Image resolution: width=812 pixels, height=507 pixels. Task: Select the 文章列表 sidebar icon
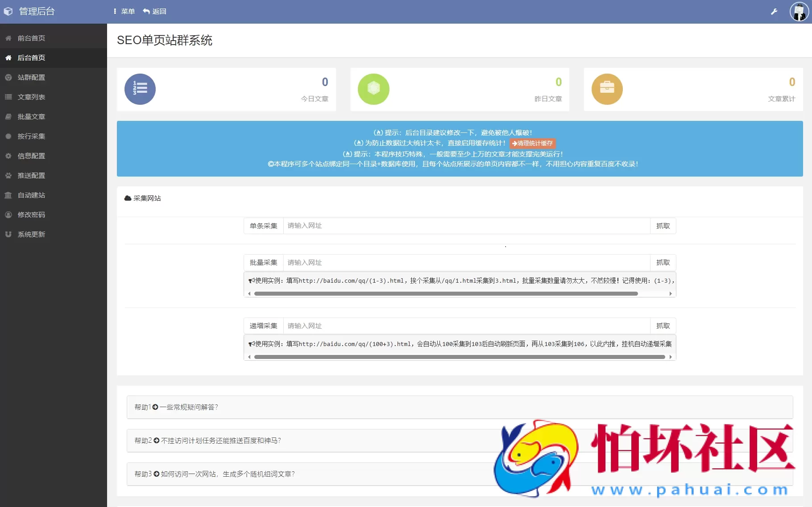coord(8,97)
